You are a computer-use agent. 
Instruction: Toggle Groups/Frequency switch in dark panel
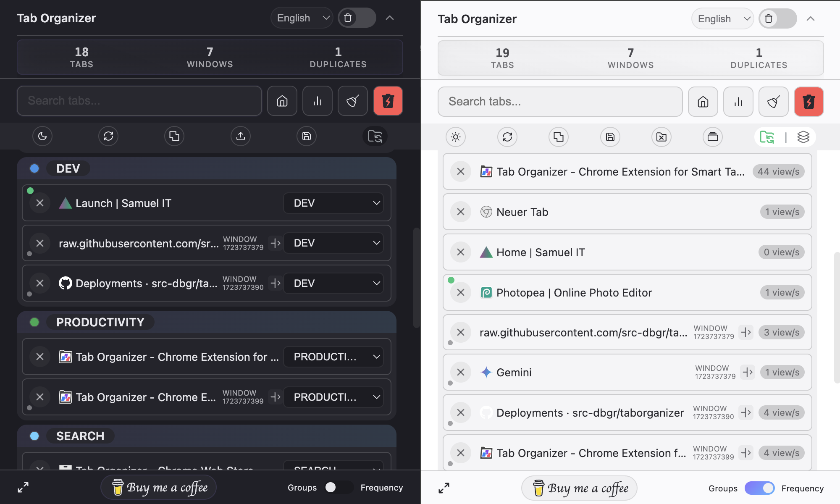click(339, 487)
